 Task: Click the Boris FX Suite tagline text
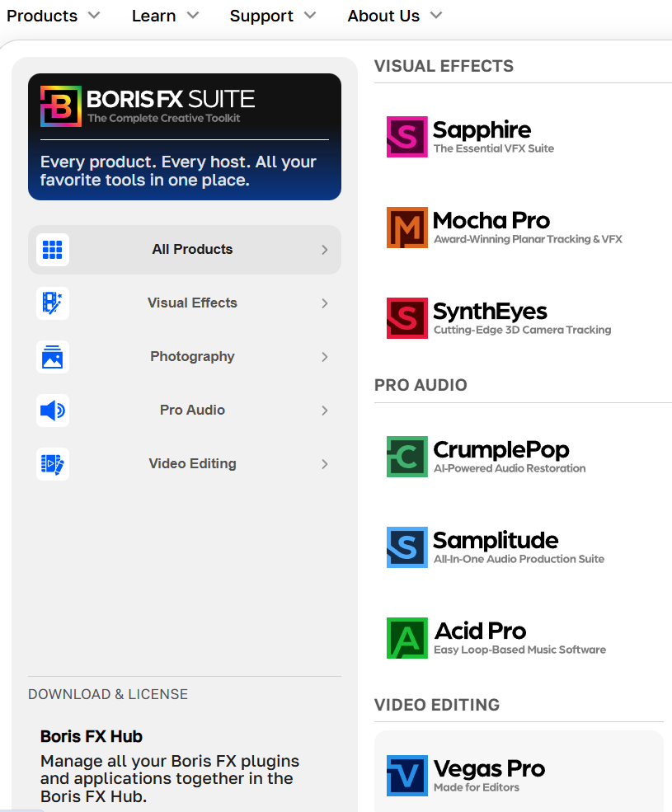point(164,118)
